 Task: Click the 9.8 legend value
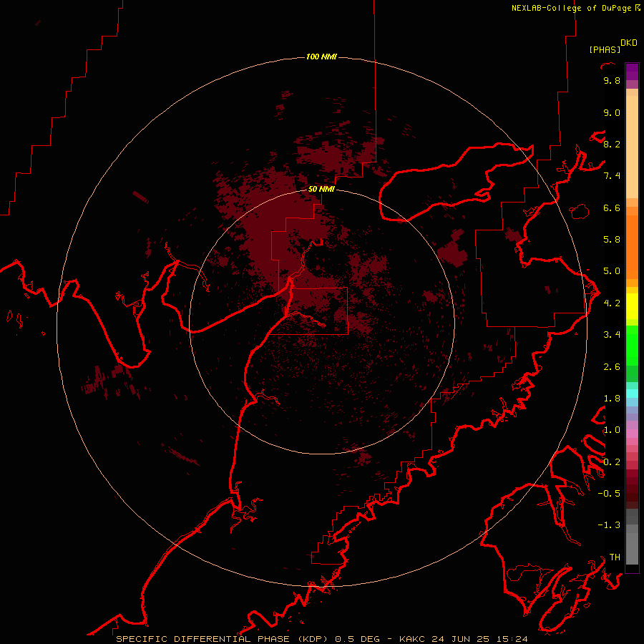(x=612, y=80)
